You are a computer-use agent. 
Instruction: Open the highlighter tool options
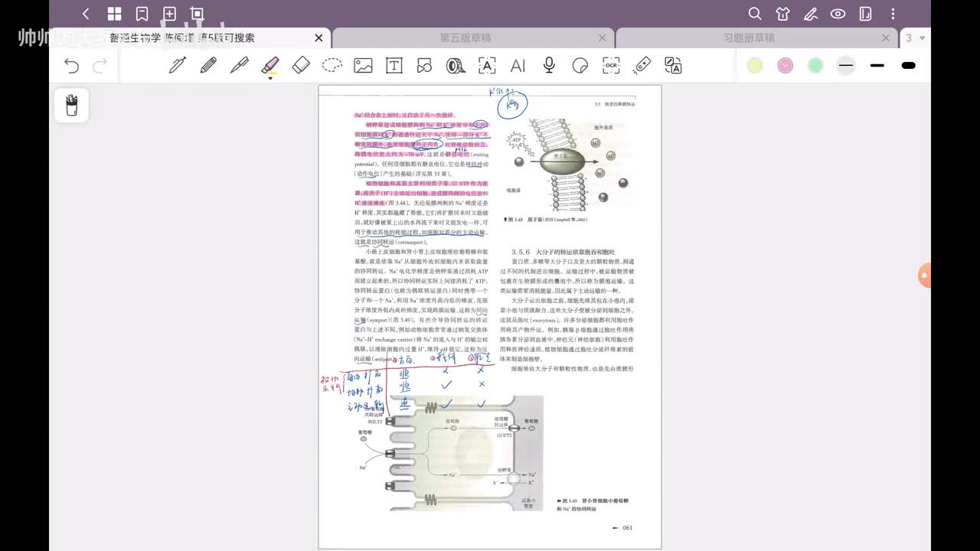[x=269, y=66]
